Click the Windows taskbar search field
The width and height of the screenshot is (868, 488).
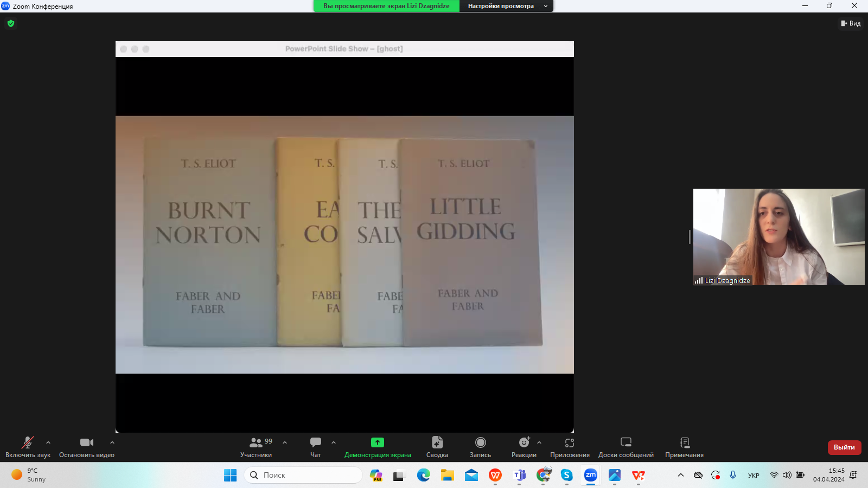[x=303, y=475]
